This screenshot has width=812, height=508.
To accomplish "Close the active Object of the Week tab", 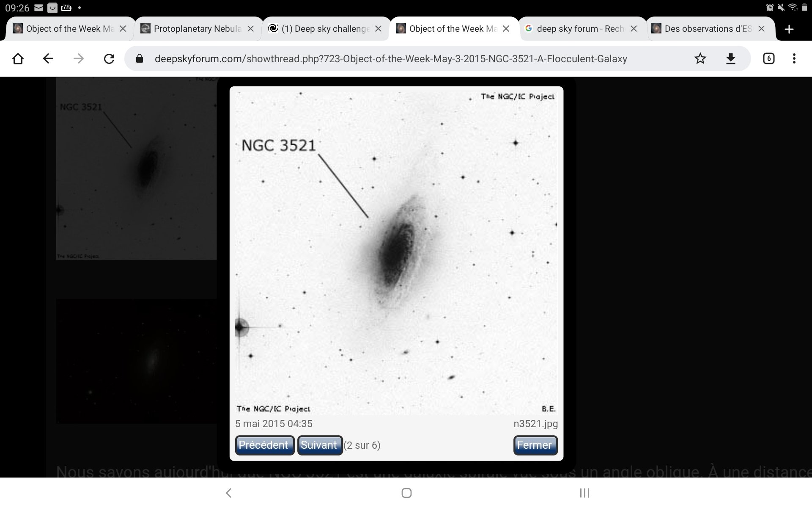I will click(x=506, y=29).
